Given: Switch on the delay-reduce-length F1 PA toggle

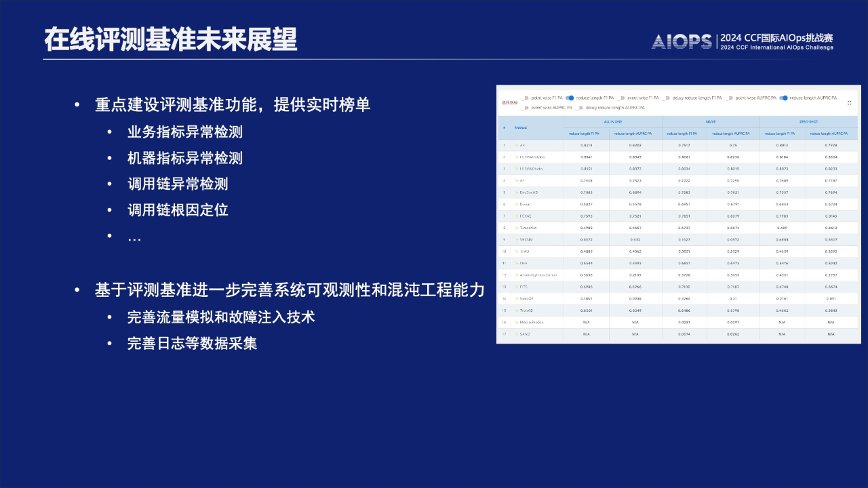Looking at the screenshot, I should click(667, 98).
